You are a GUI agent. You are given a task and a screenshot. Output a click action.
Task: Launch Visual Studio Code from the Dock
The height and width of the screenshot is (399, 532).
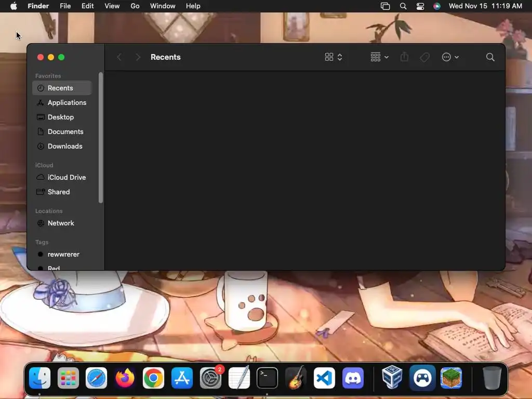coord(324,378)
